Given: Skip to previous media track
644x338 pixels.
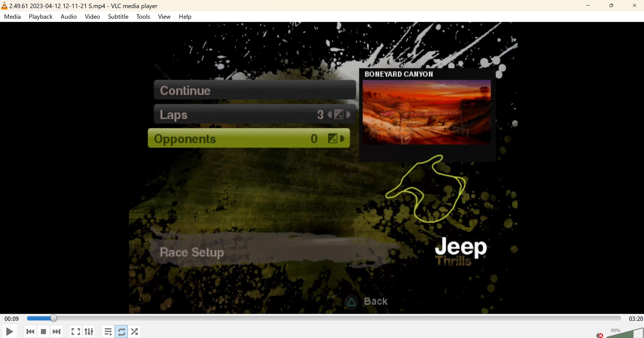Looking at the screenshot, I should click(30, 331).
